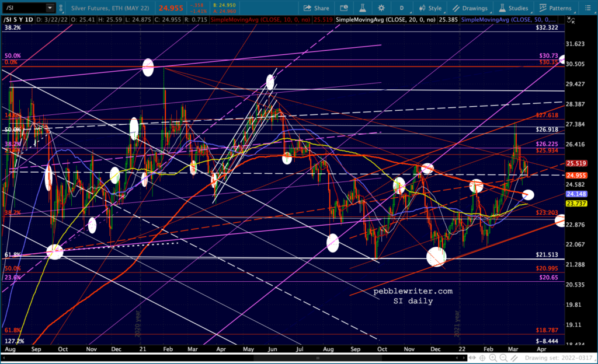The width and height of the screenshot is (598, 364).
Task: Click the Drawings button
Action: tap(470, 8)
